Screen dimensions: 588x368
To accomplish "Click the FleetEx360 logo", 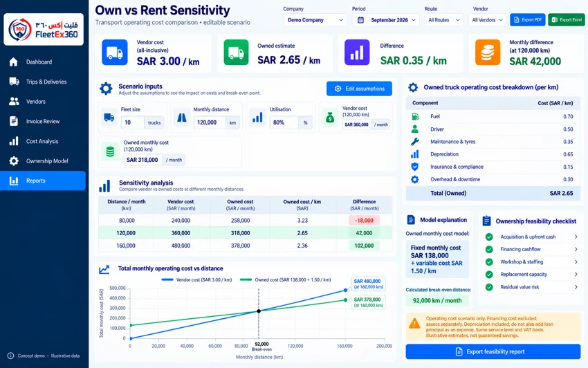I will point(44,29).
